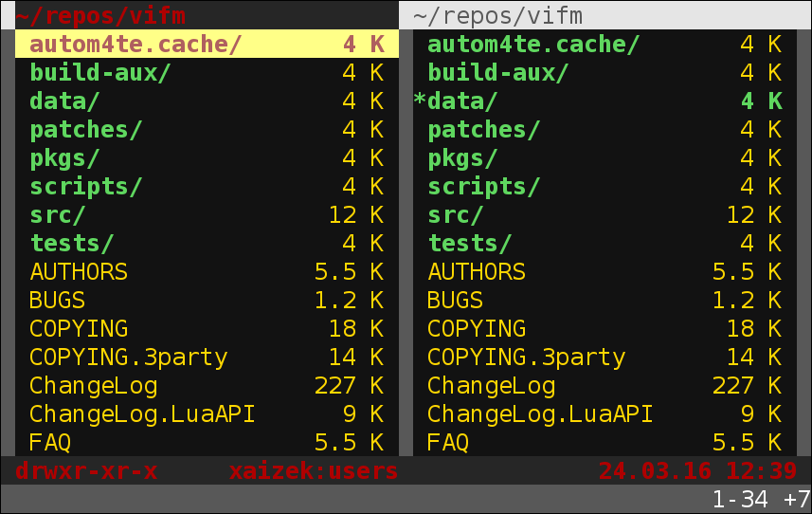The image size is (812, 514).
Task: Select src/ in the right pane
Action: 604,215
